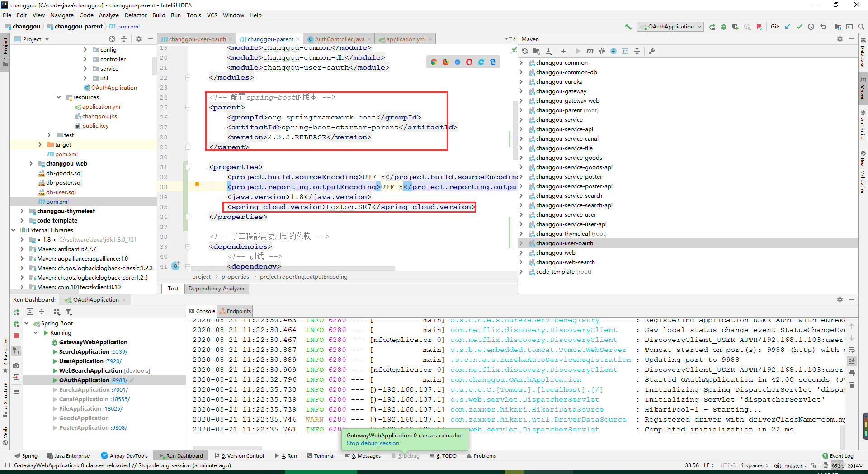Open Maven settings wrench icon
Viewport: 868px width, 474px height.
pyautogui.click(x=652, y=51)
